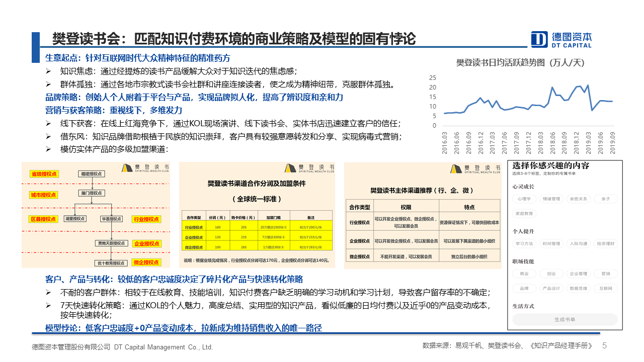
Task: Click the 职场技能 section label
Action: coord(523,261)
